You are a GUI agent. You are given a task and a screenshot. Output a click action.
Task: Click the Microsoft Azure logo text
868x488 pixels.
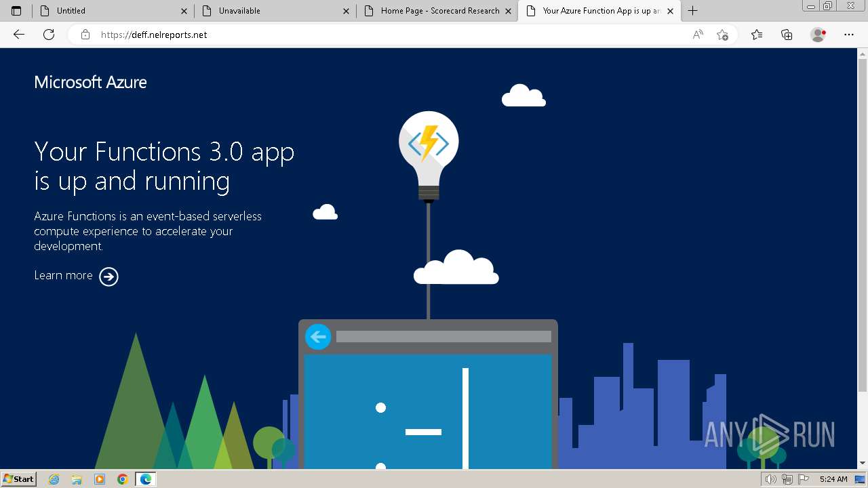point(90,82)
